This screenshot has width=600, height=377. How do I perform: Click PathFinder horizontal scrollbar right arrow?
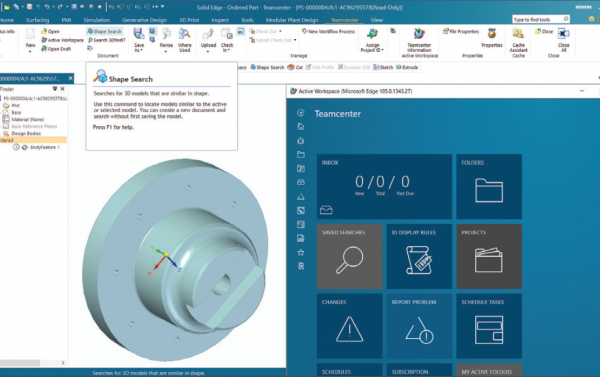click(x=63, y=362)
